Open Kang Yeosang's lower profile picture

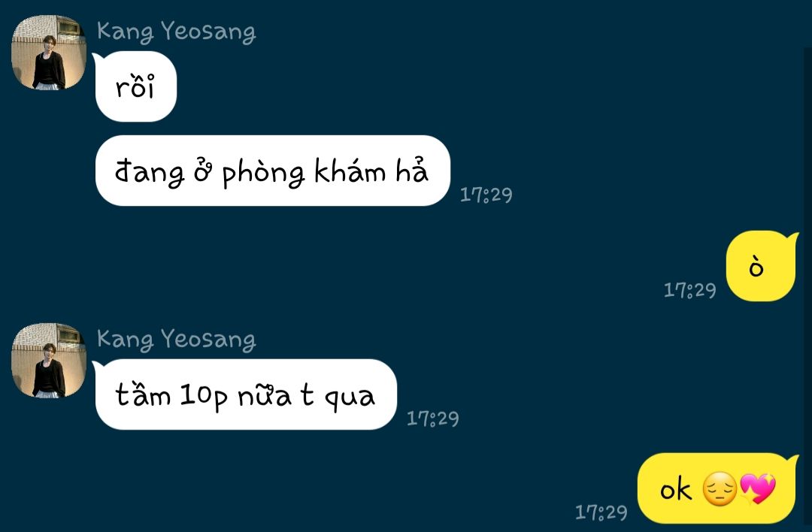click(49, 360)
